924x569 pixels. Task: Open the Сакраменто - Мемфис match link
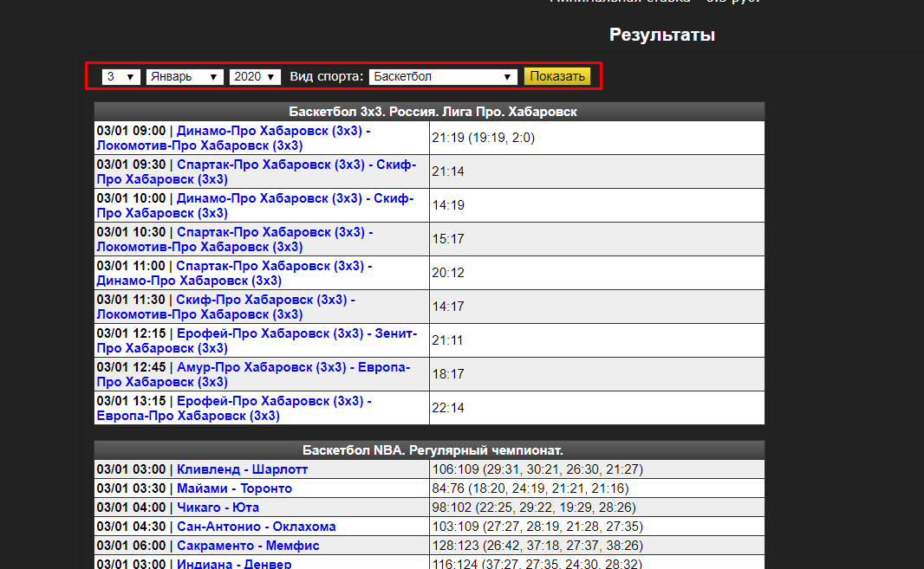point(248,546)
